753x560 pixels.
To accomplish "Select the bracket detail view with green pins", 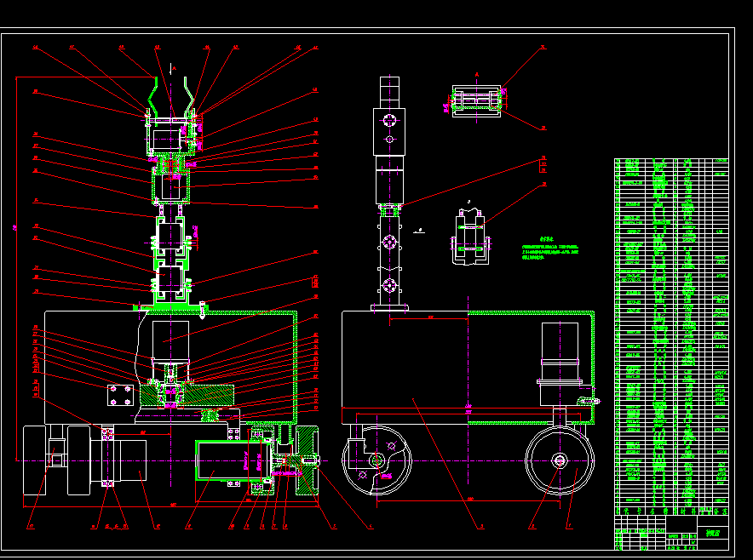I will point(470,236).
